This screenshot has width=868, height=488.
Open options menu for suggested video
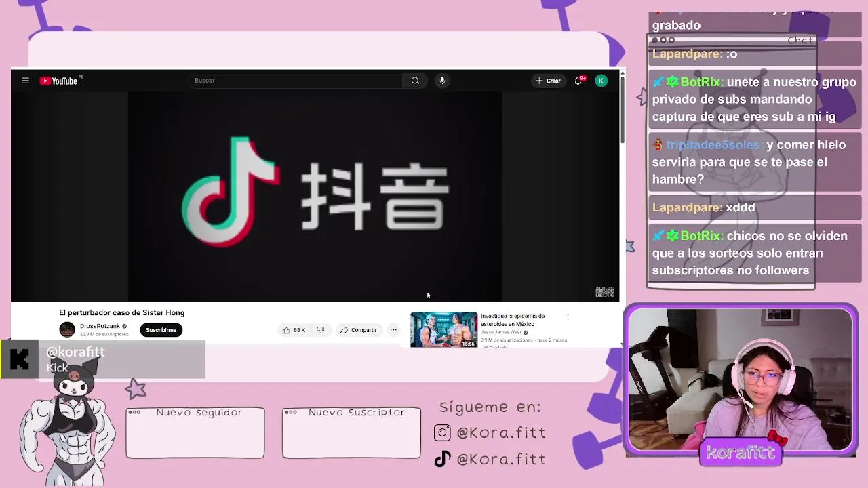pyautogui.click(x=568, y=317)
